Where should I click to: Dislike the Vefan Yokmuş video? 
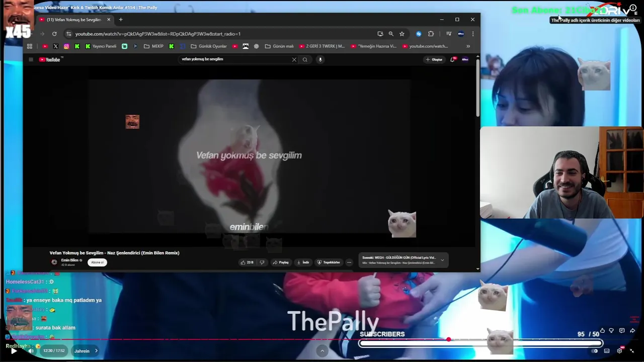(x=262, y=262)
